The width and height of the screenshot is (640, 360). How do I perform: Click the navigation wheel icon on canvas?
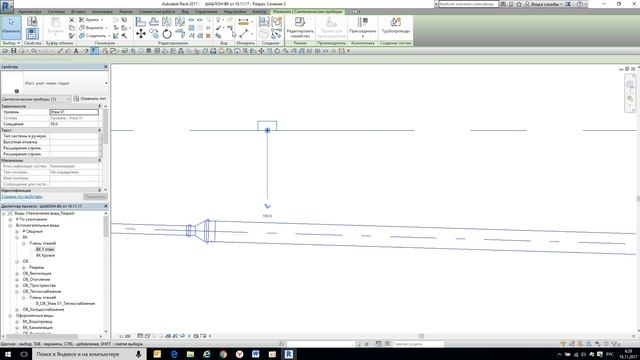[630, 84]
